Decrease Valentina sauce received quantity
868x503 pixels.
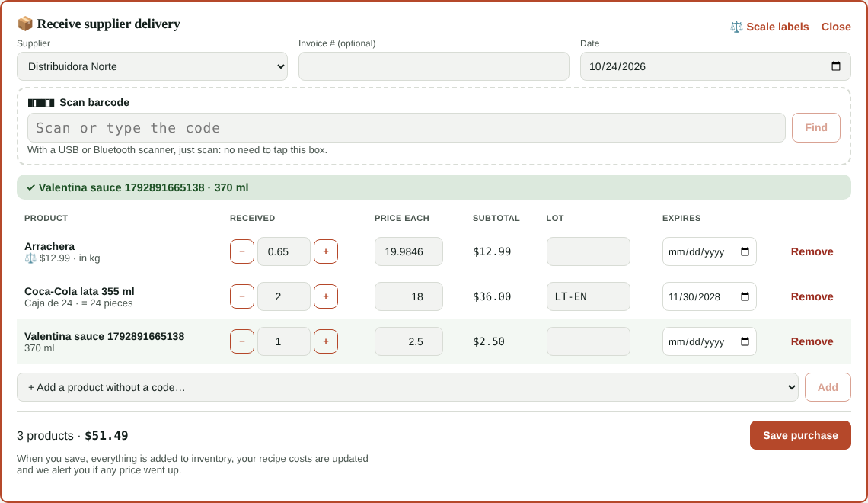(242, 341)
